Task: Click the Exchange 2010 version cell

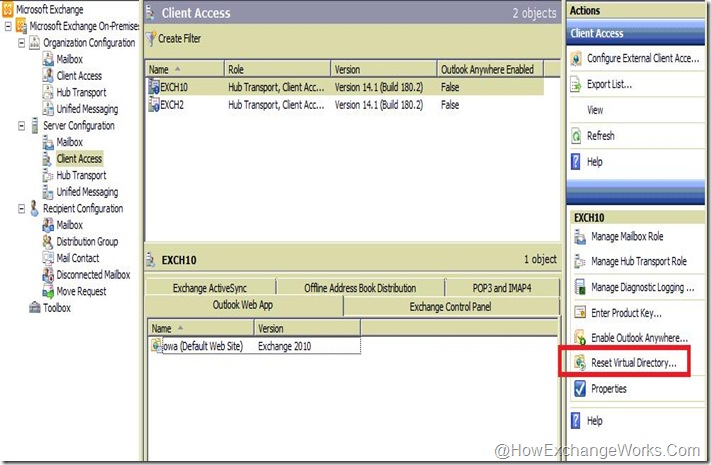Action: pos(284,346)
